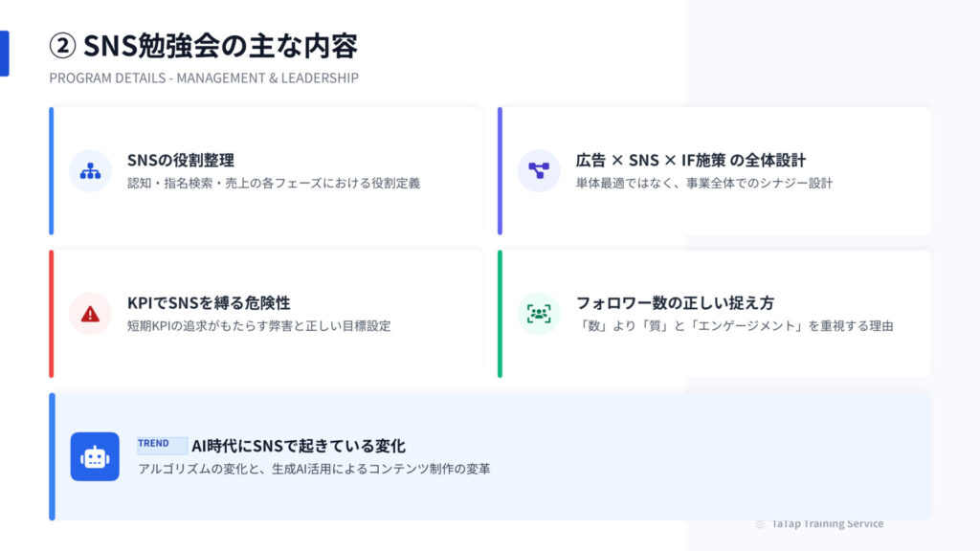
Task: Click the purple flow-design icon
Action: [539, 171]
